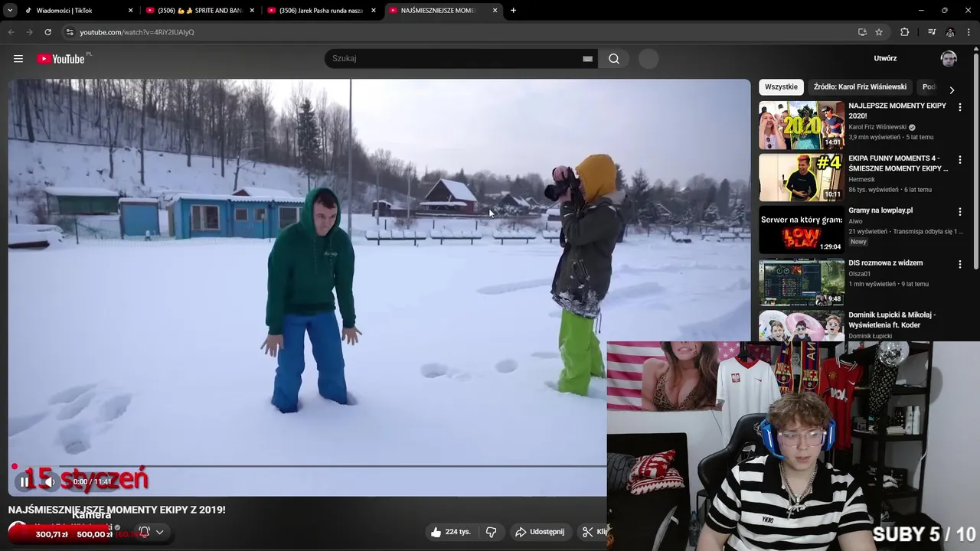Open options menu for NAJLEPSZE MOMENTY EKIPY 2020
Viewport: 980px width, 551px height.
click(x=959, y=108)
